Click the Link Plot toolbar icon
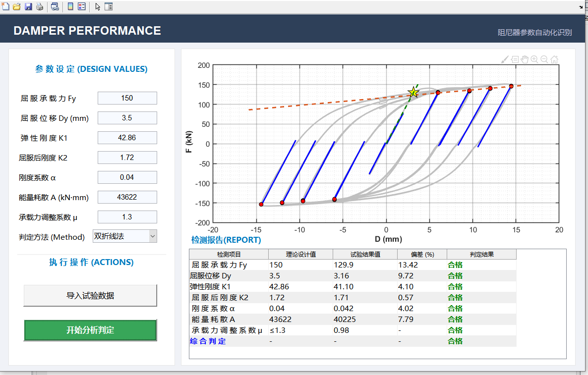 click(55, 6)
